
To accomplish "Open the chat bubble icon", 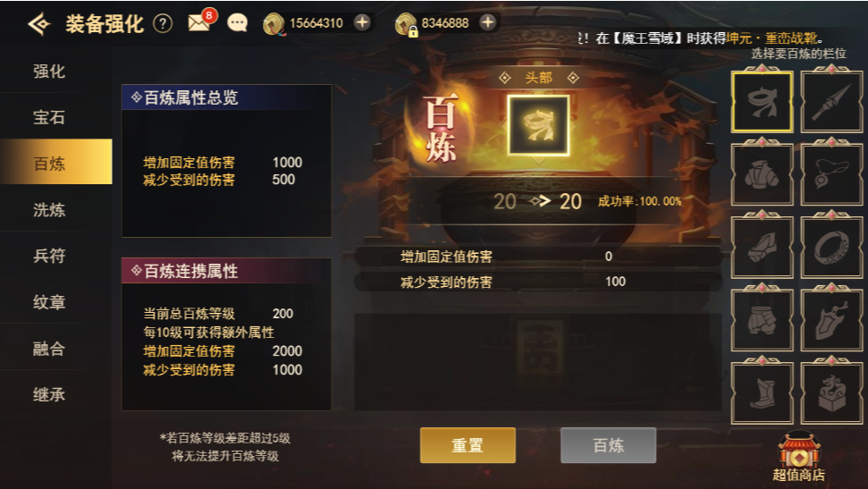I will point(238,23).
